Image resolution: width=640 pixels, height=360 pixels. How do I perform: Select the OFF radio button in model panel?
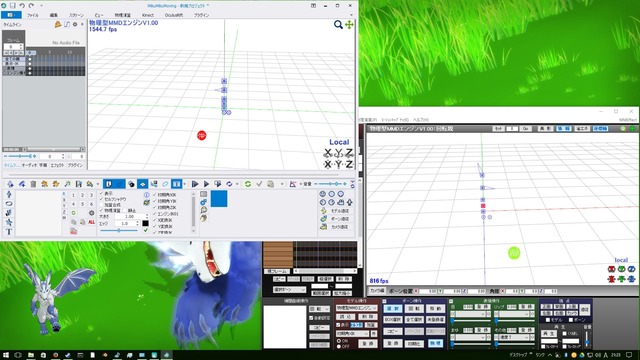(338, 346)
